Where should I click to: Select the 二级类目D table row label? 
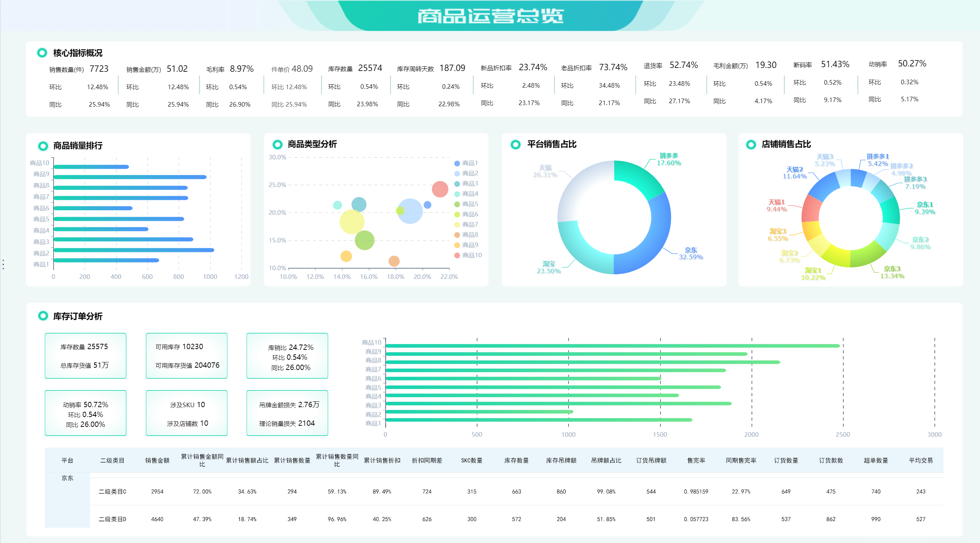[112, 519]
